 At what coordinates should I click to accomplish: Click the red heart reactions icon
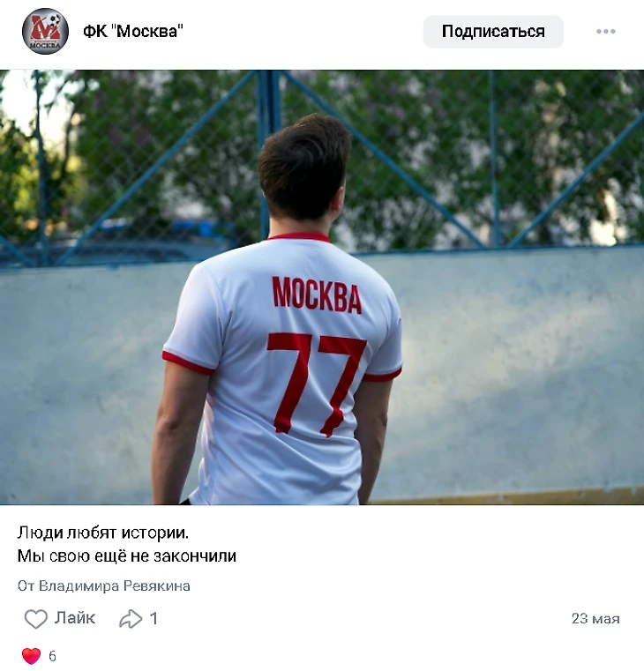[31, 656]
